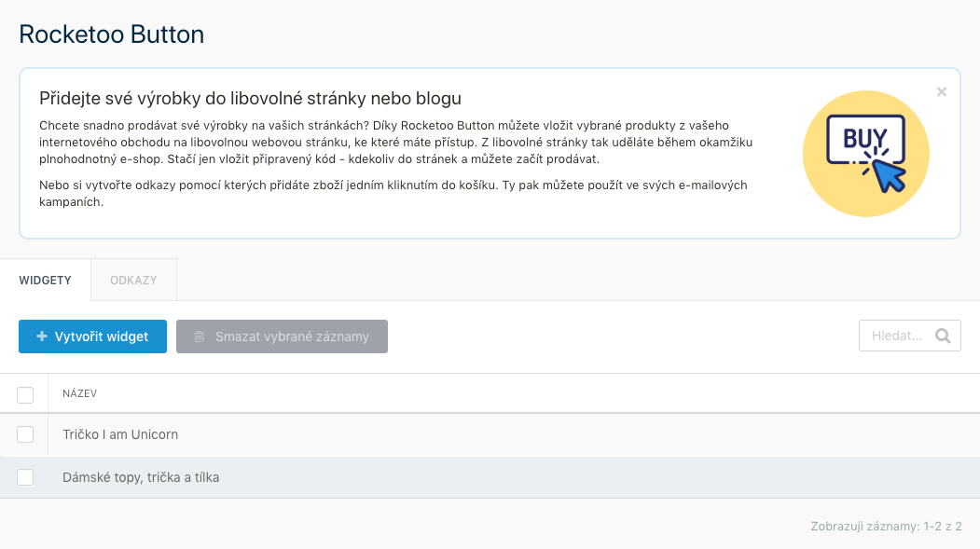980x549 pixels.
Task: Focus the Hledat search field
Action: 910,336
